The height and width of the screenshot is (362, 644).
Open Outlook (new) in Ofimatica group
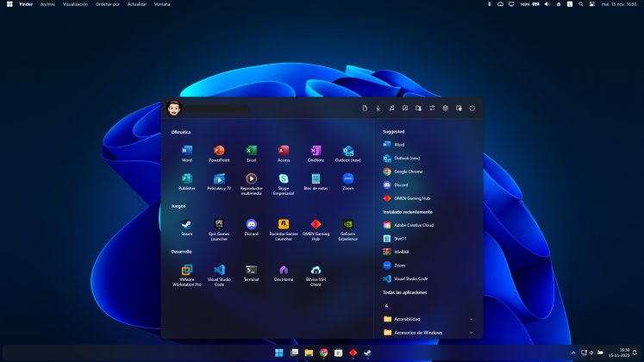[x=348, y=154]
